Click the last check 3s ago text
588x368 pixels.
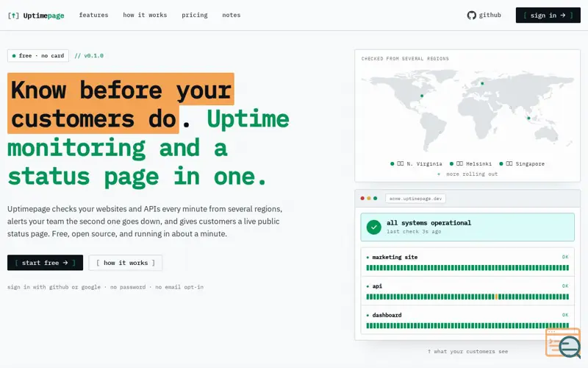(x=414, y=231)
